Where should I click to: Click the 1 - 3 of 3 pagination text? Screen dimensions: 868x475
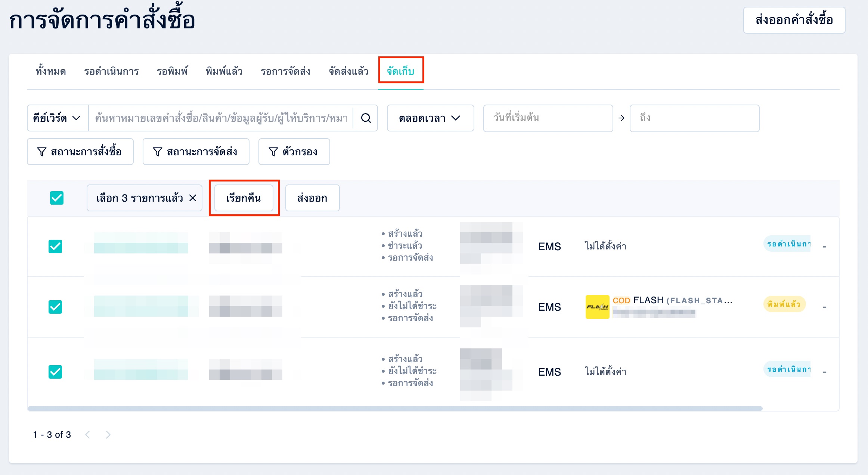52,435
